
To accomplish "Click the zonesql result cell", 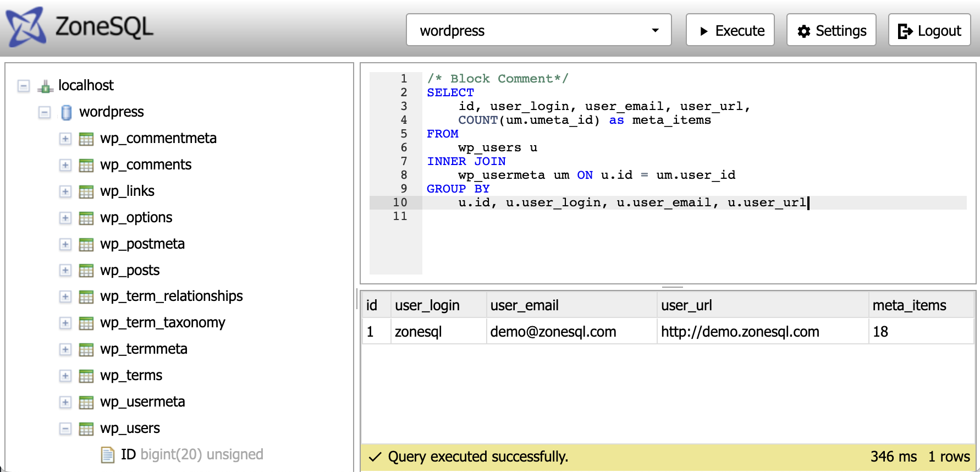I will [x=438, y=331].
